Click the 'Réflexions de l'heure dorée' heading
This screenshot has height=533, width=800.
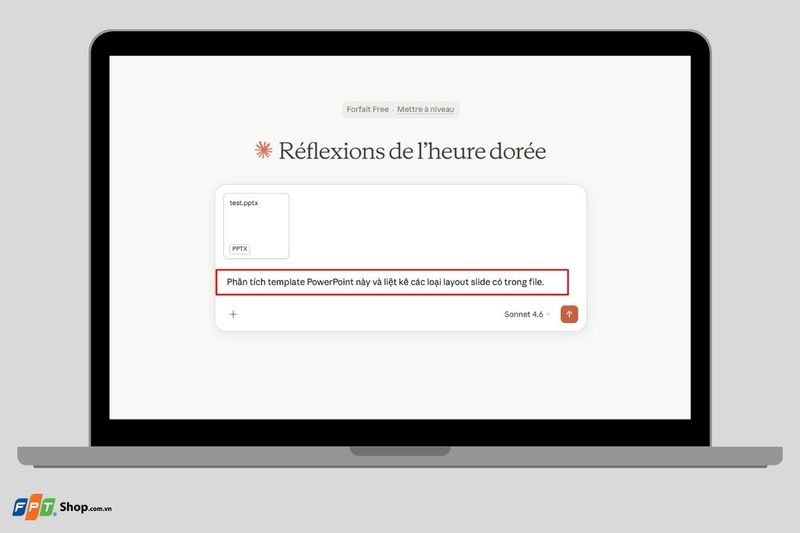pyautogui.click(x=412, y=151)
